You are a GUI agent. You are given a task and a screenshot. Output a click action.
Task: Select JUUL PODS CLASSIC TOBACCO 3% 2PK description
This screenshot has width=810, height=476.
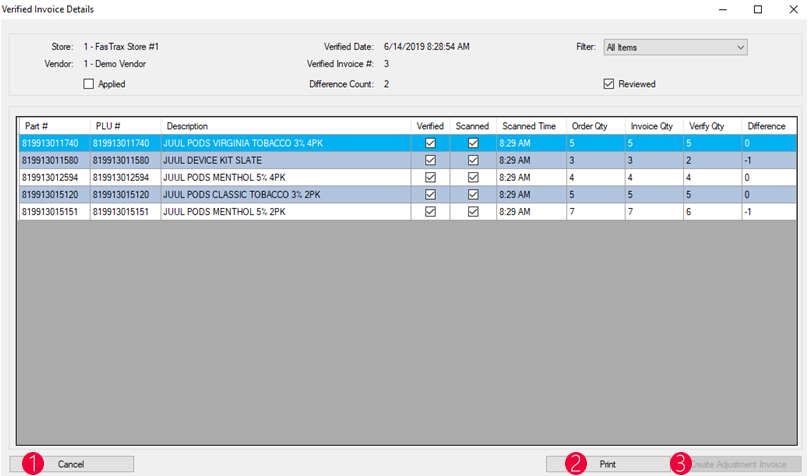tap(286, 194)
